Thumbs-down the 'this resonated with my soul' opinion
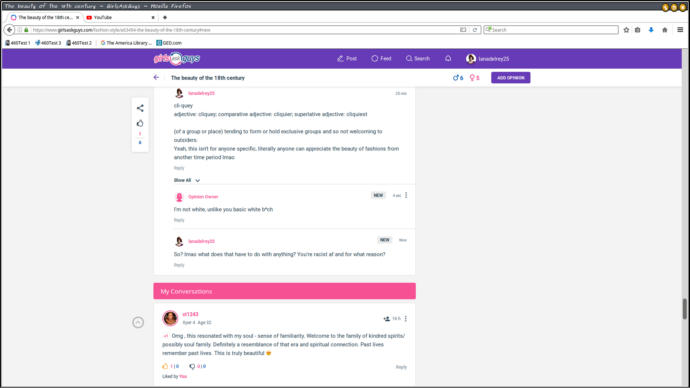690x388 pixels. (192, 366)
